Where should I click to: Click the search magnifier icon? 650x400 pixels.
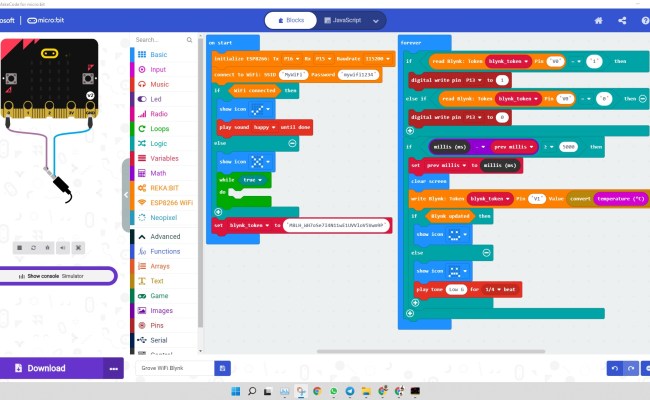[x=189, y=40]
